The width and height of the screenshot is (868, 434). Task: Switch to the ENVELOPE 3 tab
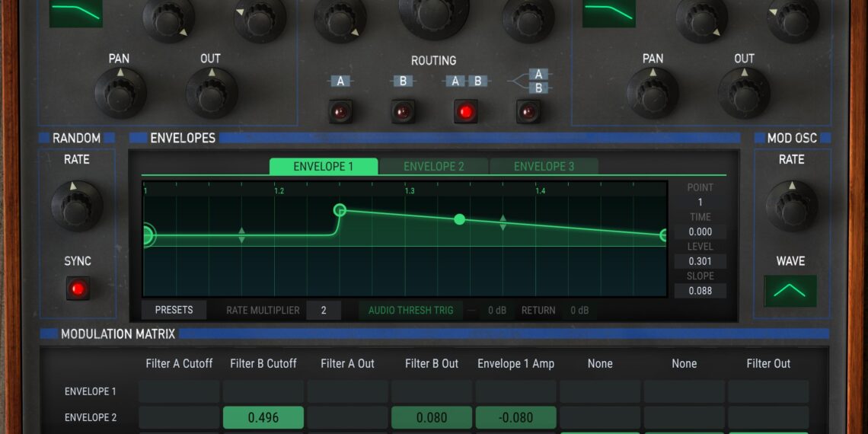(x=544, y=167)
